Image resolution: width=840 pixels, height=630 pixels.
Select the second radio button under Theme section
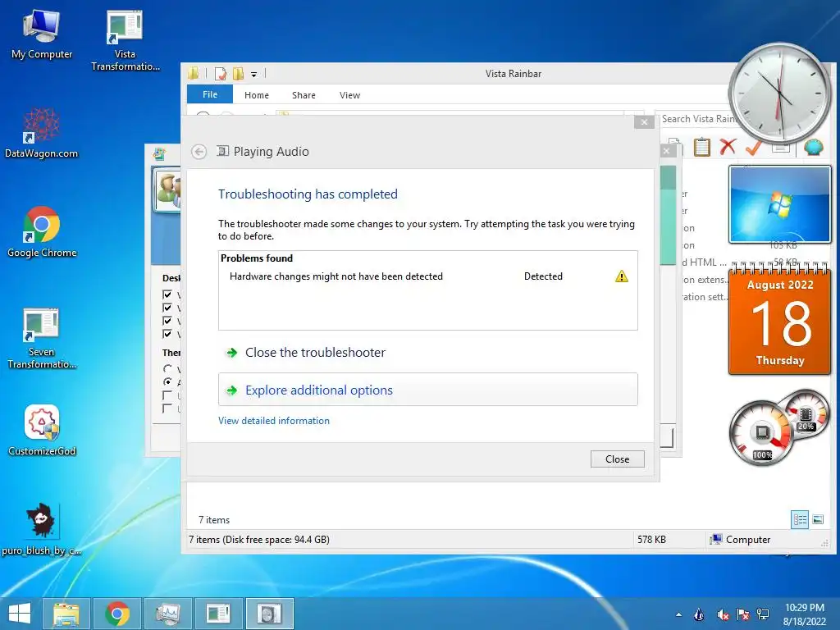coord(167,382)
